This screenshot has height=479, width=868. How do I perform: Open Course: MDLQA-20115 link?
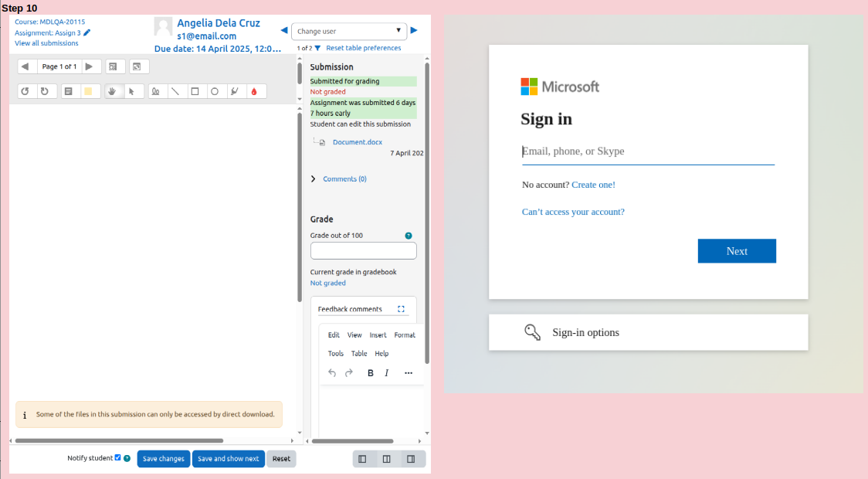pos(50,22)
